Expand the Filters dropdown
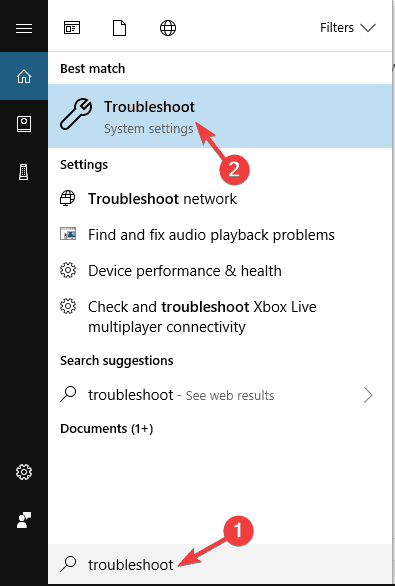The height and width of the screenshot is (586, 395). (348, 28)
